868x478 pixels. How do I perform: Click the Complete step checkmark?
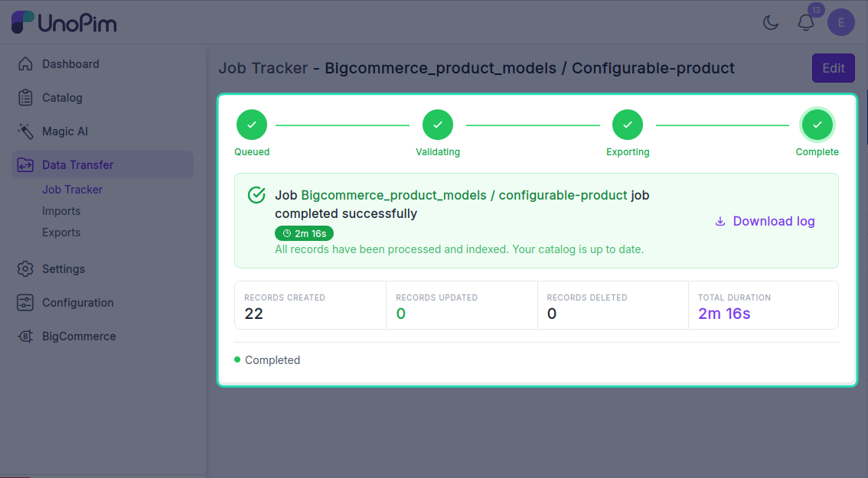click(x=817, y=125)
